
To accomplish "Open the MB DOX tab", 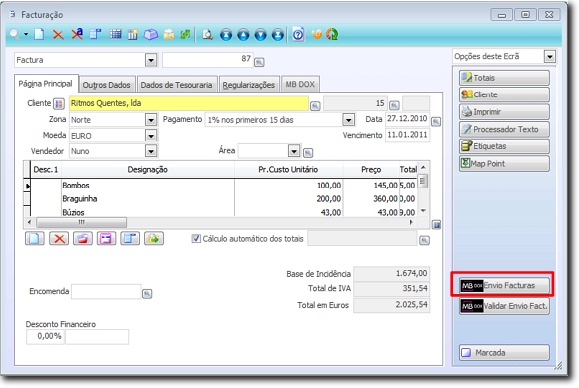I will click(x=300, y=85).
